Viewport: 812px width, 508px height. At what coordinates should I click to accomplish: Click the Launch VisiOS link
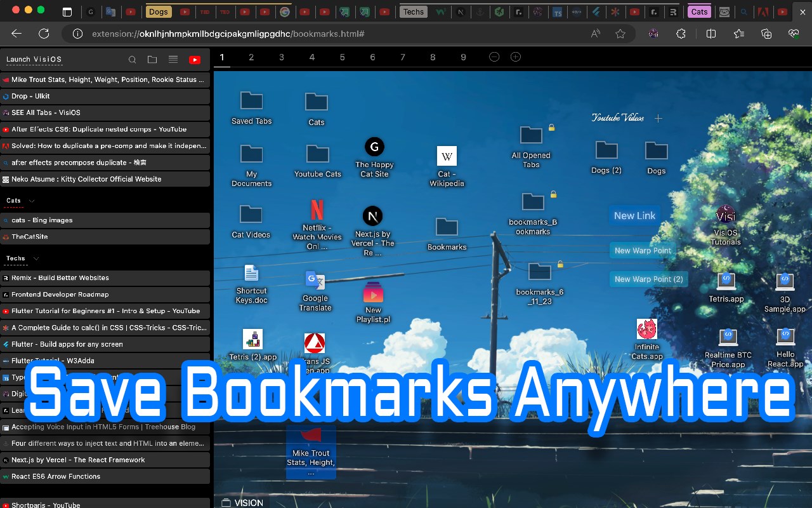(x=34, y=60)
